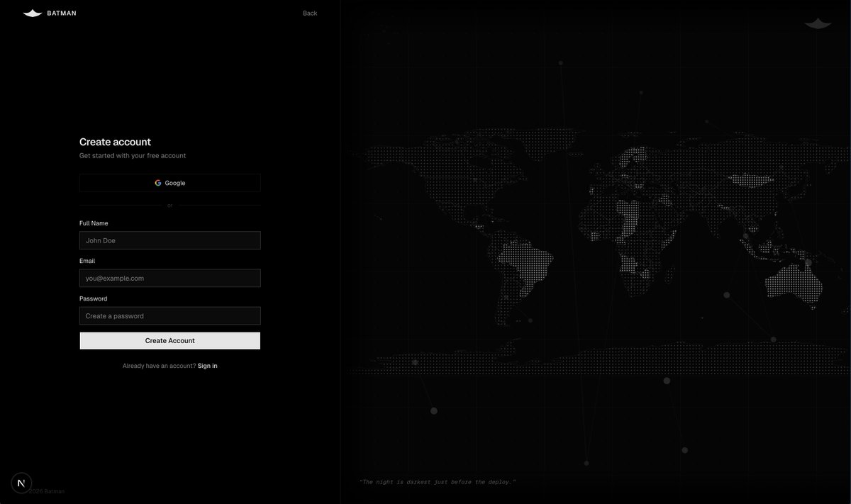
Task: Click the quote 'The night is darkest' text
Action: pos(438,482)
